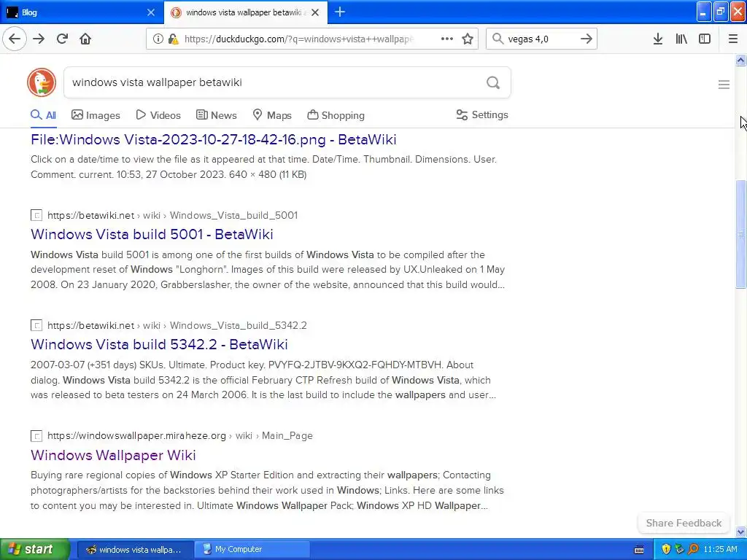
Task: Open Windows Vista build 5342.2 - BetaWiki link
Action: pos(159,344)
